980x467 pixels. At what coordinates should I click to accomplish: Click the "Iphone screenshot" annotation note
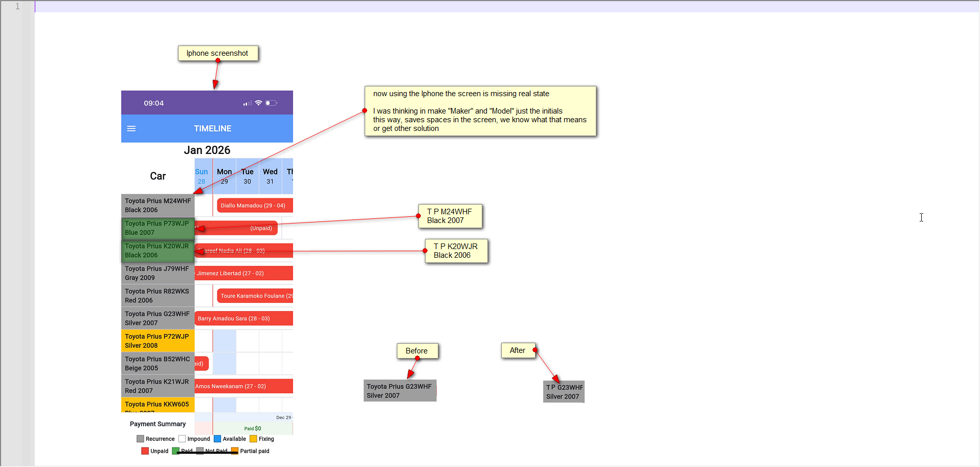(x=218, y=53)
